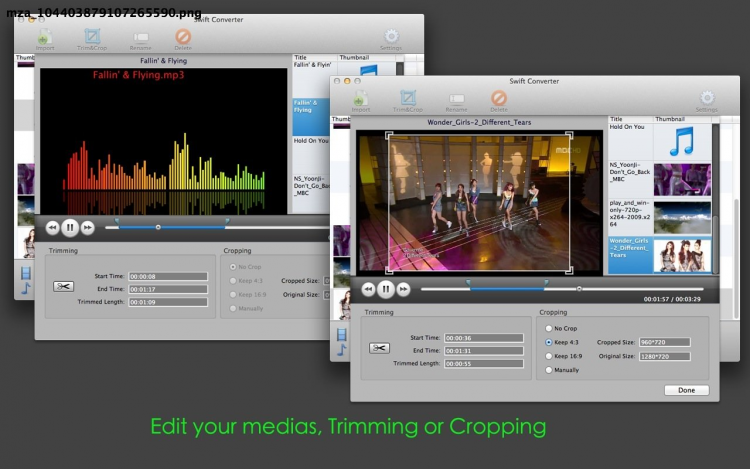This screenshot has width=750, height=469.
Task: Click Trimmed Length field in back window
Action: (168, 302)
